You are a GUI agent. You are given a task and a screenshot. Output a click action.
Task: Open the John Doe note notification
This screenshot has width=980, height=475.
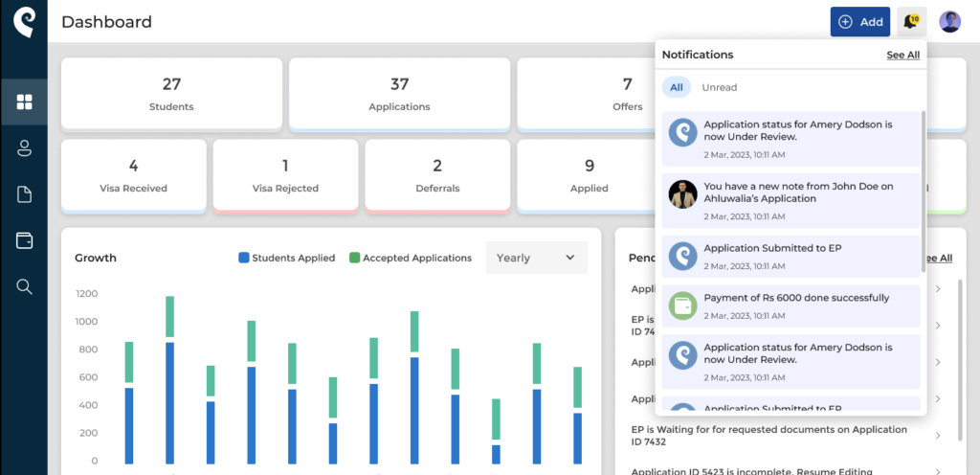pos(791,201)
